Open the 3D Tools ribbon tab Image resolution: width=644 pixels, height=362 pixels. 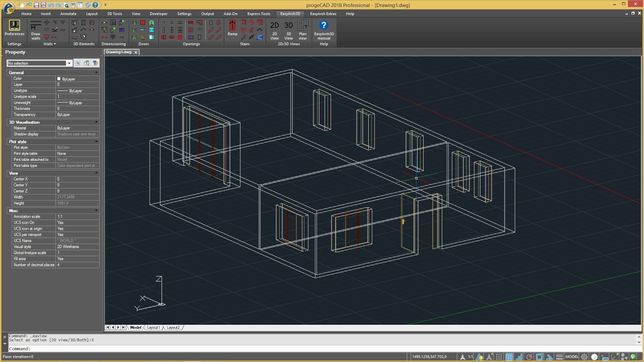pyautogui.click(x=114, y=14)
